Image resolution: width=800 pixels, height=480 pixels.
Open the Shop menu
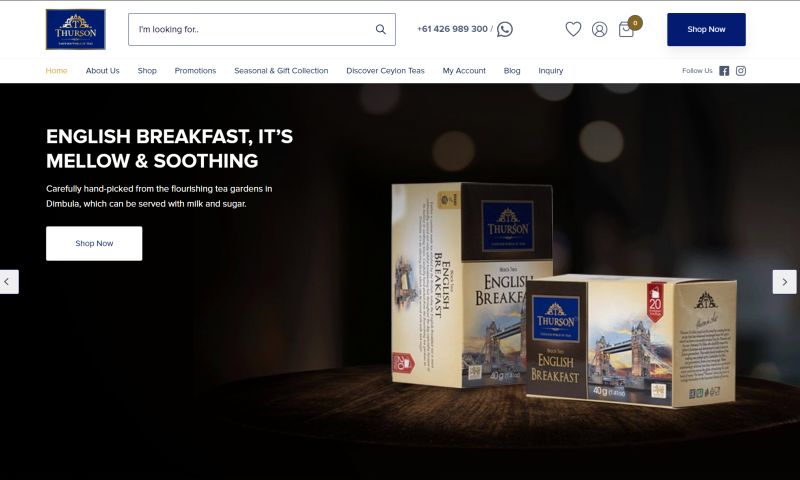[147, 71]
